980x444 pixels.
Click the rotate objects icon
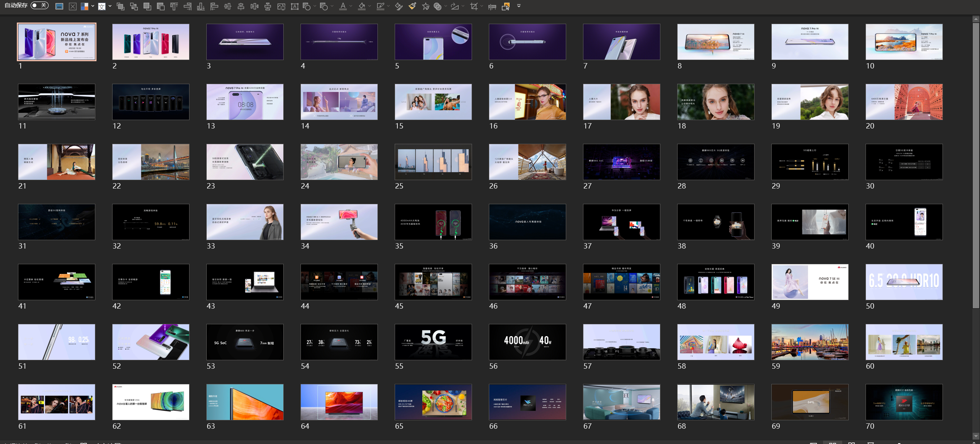point(455,6)
